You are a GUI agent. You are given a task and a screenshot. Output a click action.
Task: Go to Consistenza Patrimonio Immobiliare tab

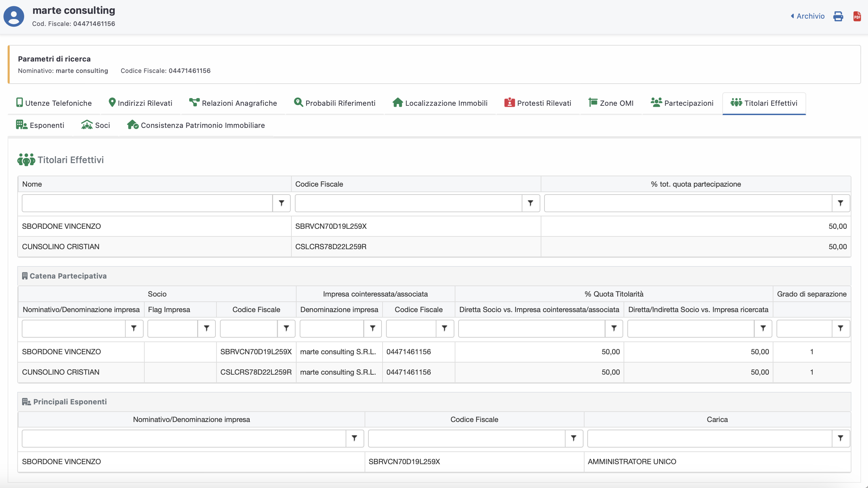pyautogui.click(x=196, y=125)
